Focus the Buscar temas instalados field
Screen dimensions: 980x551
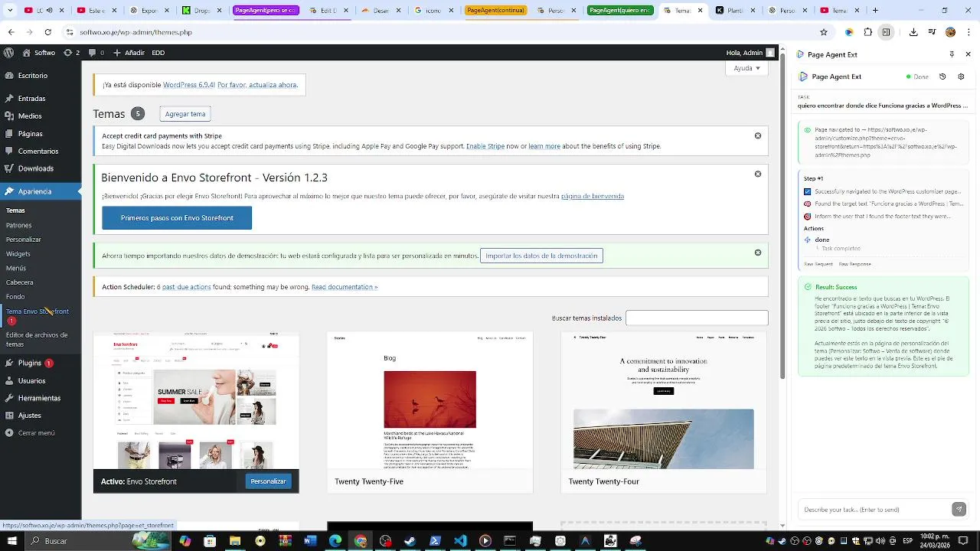tap(697, 318)
